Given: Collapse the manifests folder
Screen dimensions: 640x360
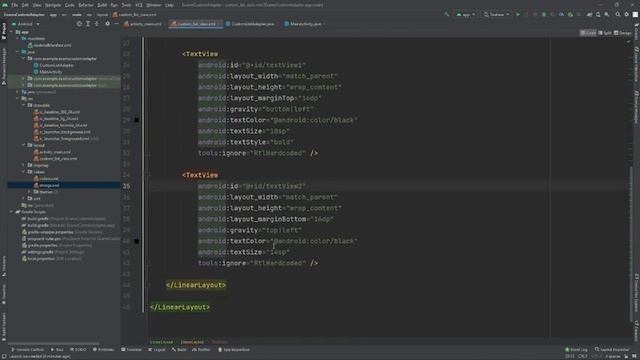Looking at the screenshot, I should [18, 38].
